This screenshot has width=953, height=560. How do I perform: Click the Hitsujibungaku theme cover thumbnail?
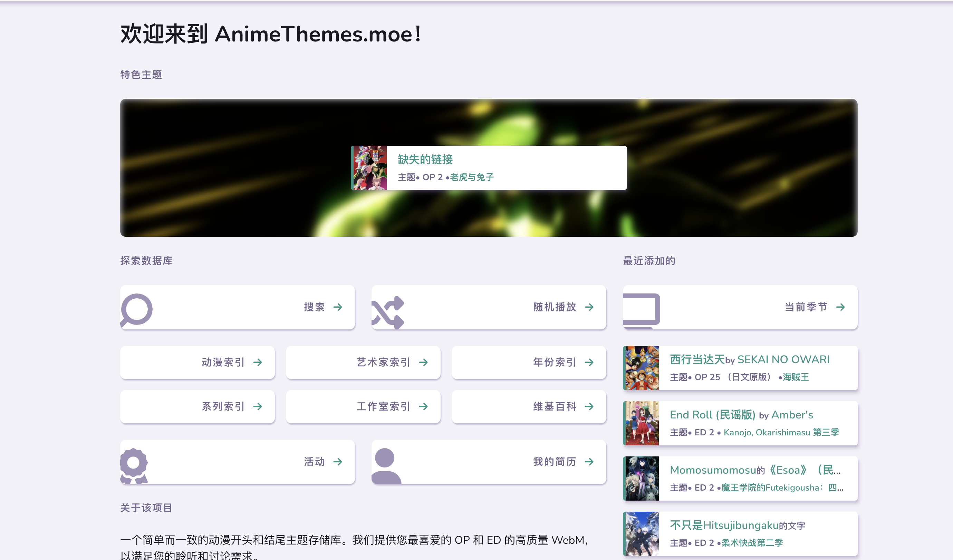pos(642,533)
